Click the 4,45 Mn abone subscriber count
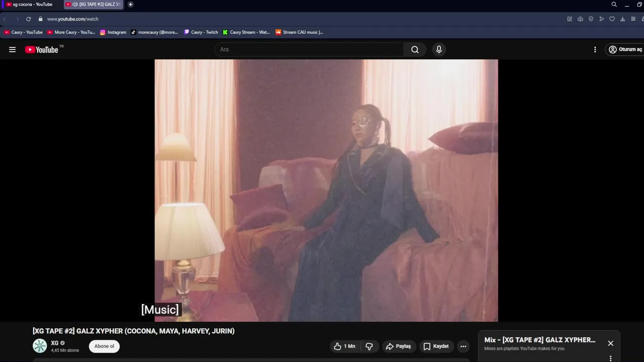This screenshot has width=644, height=362. coord(65,350)
